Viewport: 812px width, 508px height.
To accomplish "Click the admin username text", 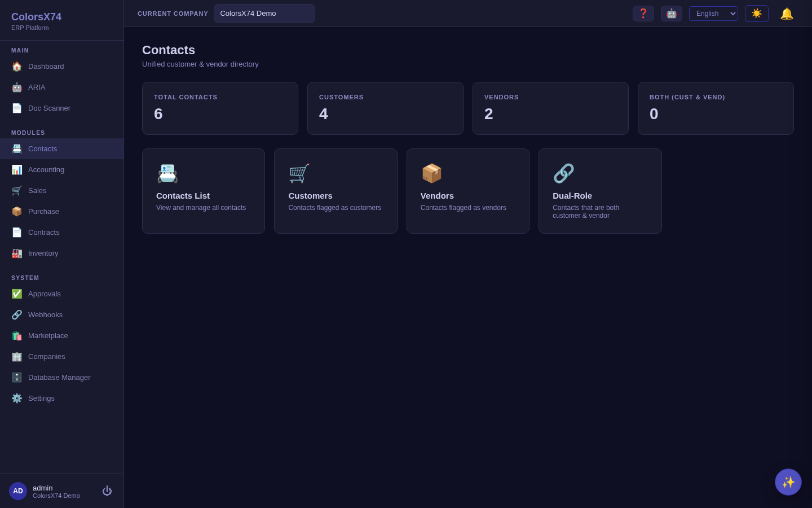I will 42,488.
